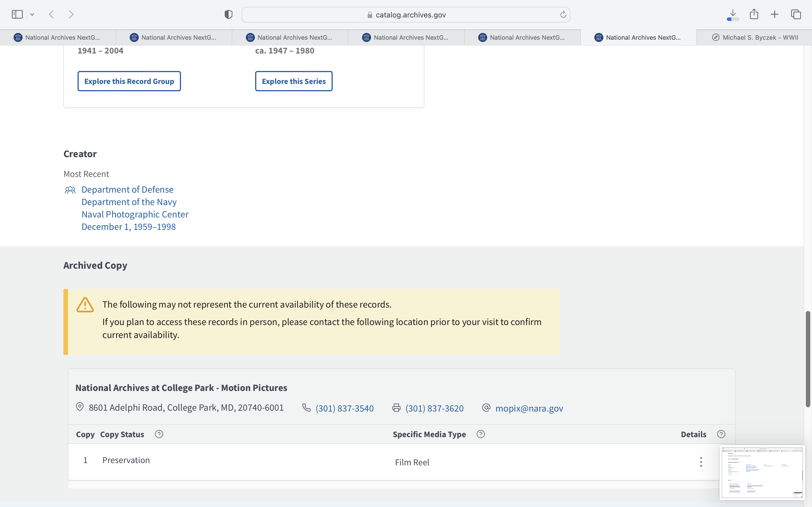Open the sidebar options dropdown chevron
812x507 pixels.
point(32,14)
